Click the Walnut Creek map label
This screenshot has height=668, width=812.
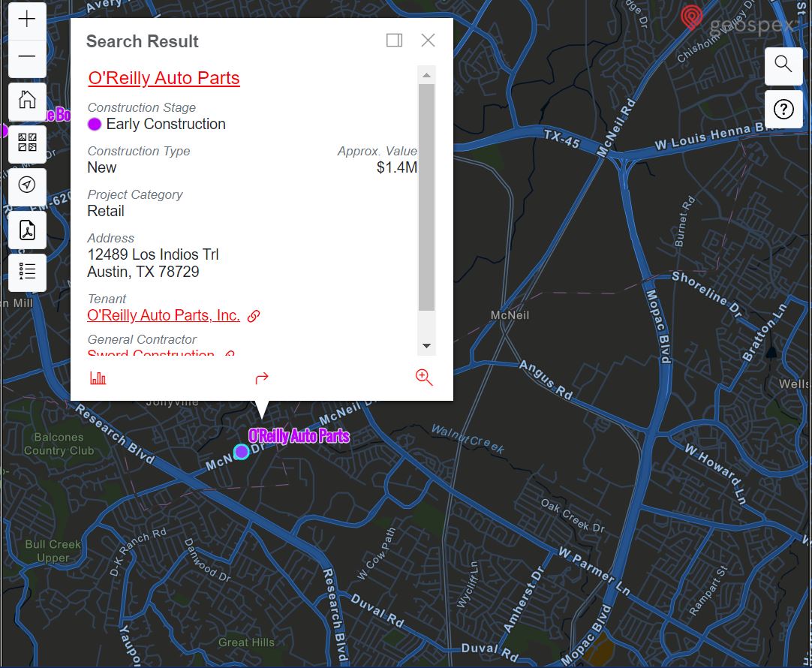tap(468, 439)
